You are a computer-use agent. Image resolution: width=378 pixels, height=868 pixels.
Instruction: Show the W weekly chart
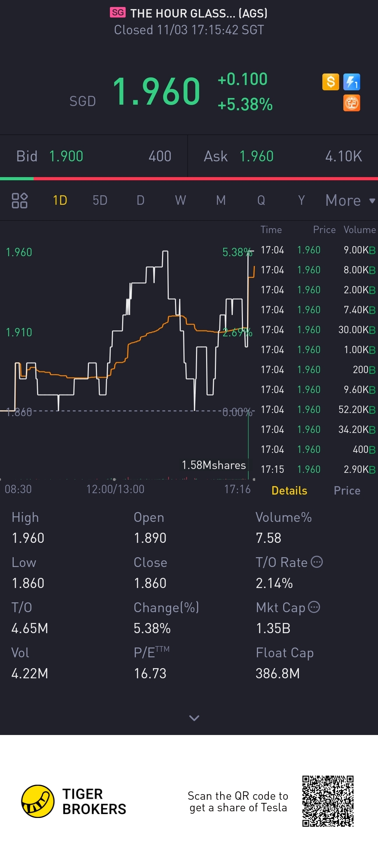pos(181,201)
